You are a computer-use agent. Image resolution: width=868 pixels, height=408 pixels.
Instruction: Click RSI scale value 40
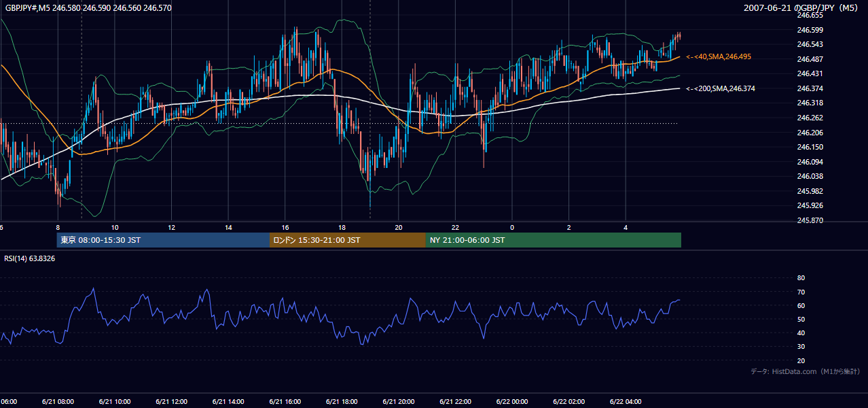pos(801,333)
